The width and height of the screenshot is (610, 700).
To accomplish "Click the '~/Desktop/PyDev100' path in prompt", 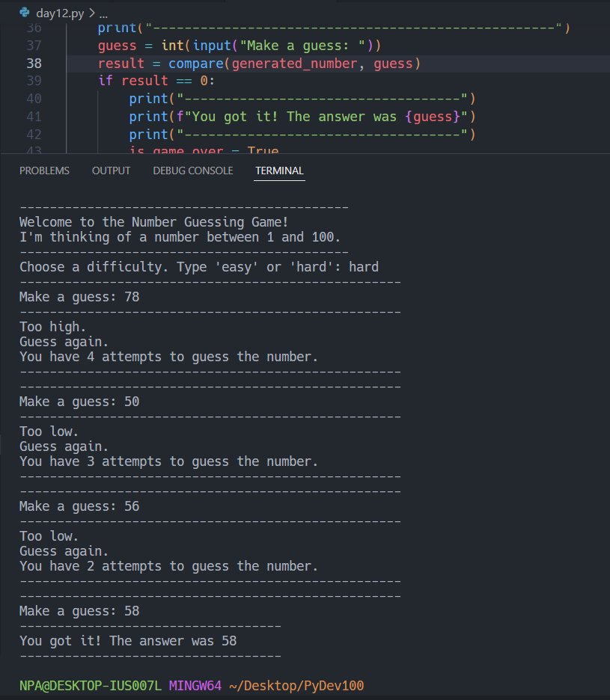I will point(296,686).
